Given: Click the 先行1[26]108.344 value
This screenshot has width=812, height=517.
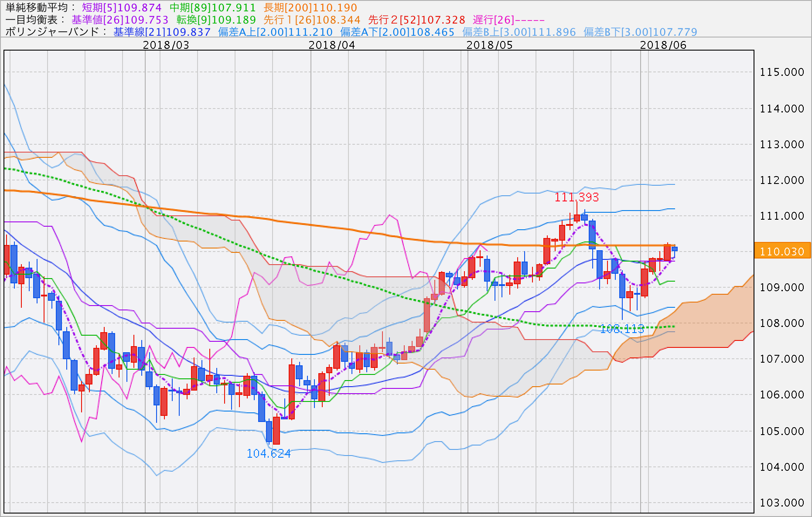Looking at the screenshot, I should (x=312, y=20).
